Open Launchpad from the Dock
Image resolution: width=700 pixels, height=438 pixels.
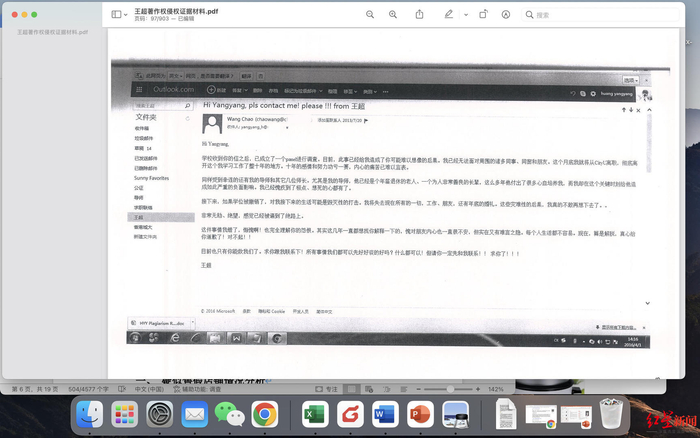tap(125, 414)
